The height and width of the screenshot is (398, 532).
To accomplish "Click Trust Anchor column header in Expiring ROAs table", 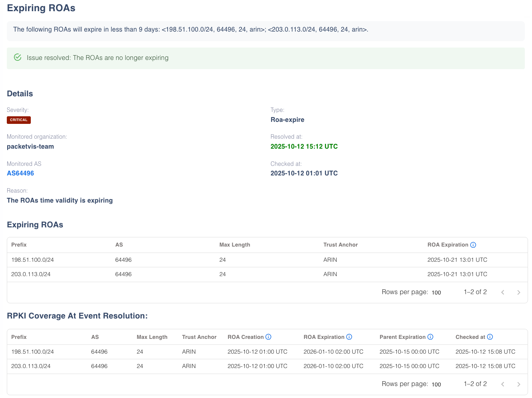I will [x=340, y=245].
